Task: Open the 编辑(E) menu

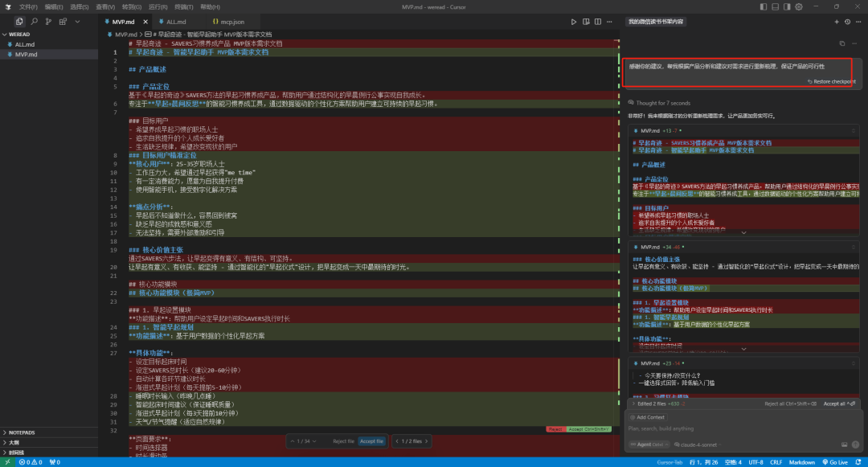Action: pyautogui.click(x=54, y=6)
